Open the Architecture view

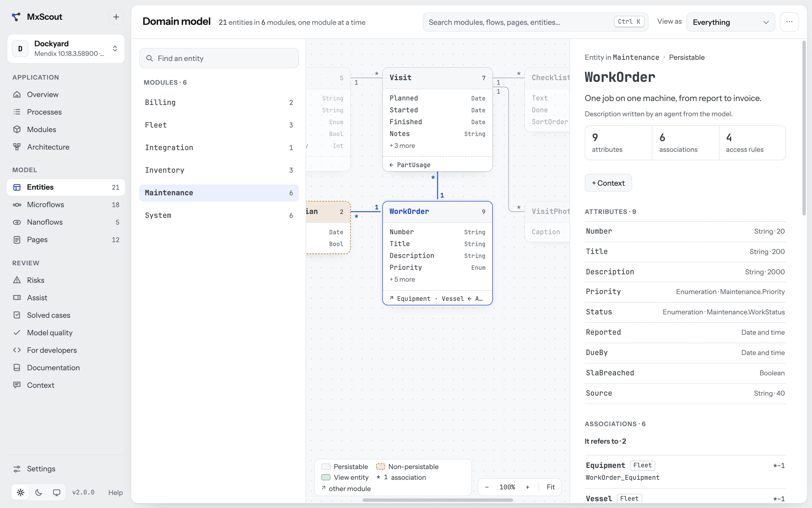(66, 147)
